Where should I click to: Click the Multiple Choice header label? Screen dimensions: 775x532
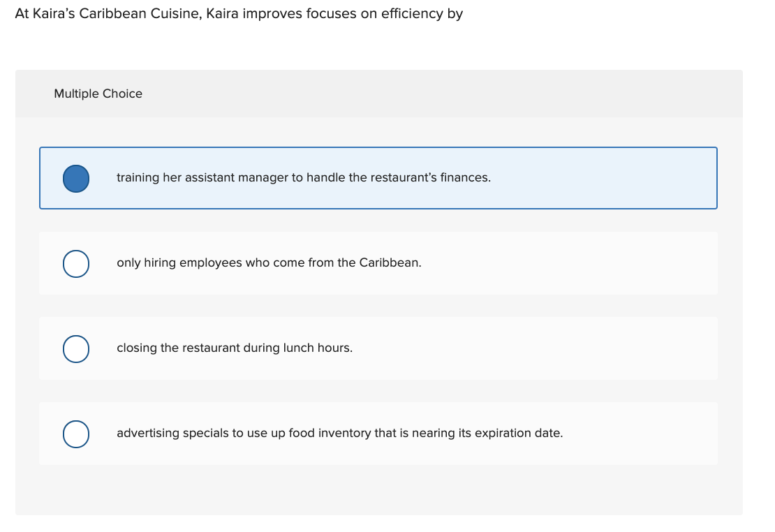pyautogui.click(x=98, y=94)
